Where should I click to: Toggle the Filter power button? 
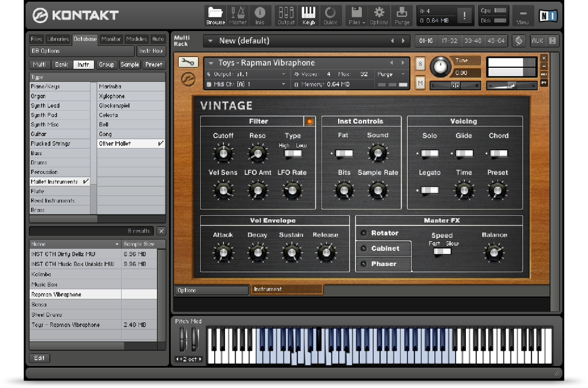point(309,121)
